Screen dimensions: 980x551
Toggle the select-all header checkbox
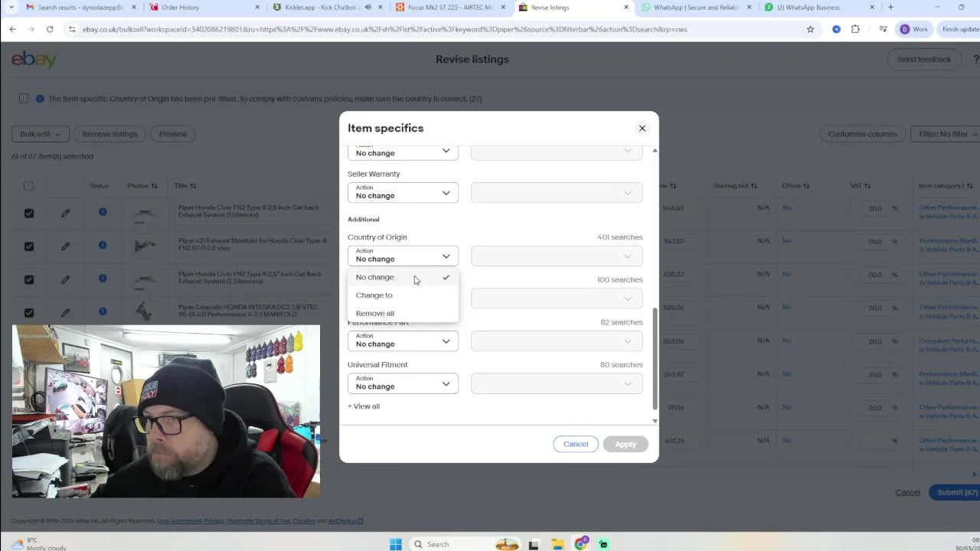pyautogui.click(x=28, y=185)
